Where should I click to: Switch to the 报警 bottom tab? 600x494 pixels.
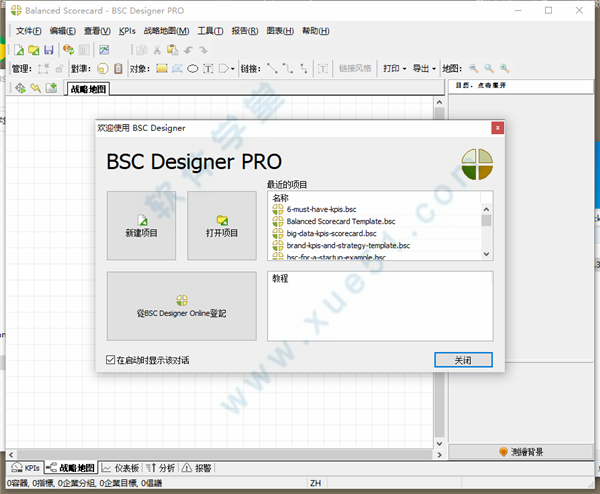(197, 468)
